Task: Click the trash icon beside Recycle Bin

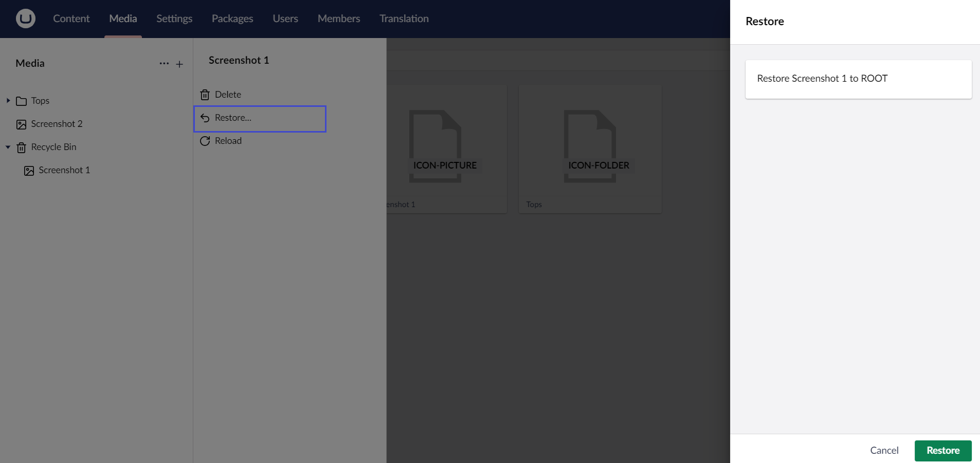Action: [21, 147]
